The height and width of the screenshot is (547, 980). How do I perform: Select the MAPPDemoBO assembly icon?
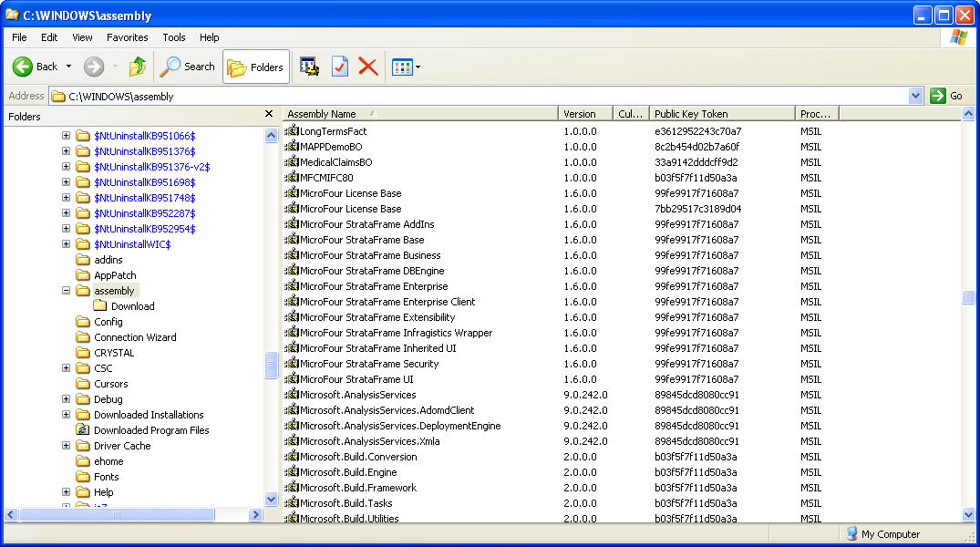click(293, 147)
